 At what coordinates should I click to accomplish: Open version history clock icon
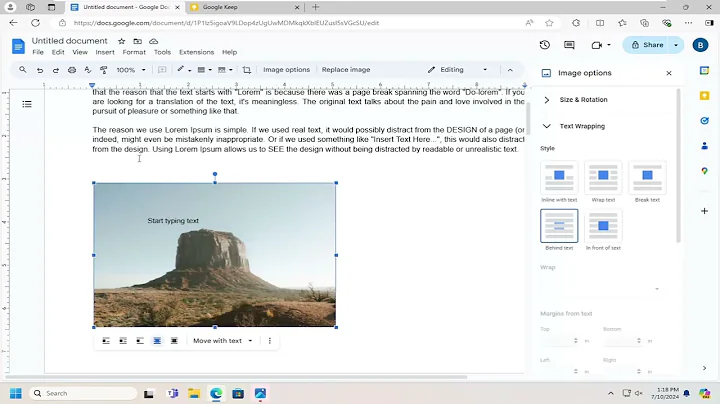coord(545,45)
